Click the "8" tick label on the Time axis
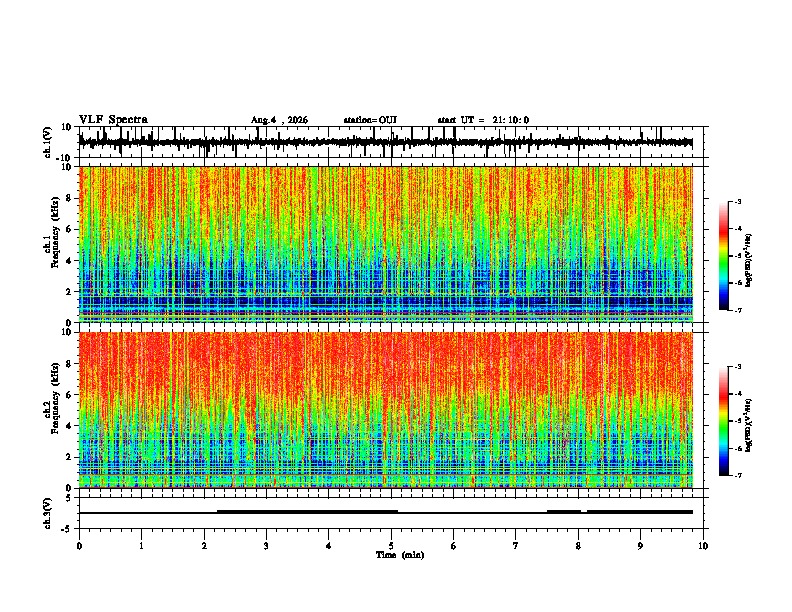Image resolution: width=792 pixels, height=612 pixels. pos(578,546)
